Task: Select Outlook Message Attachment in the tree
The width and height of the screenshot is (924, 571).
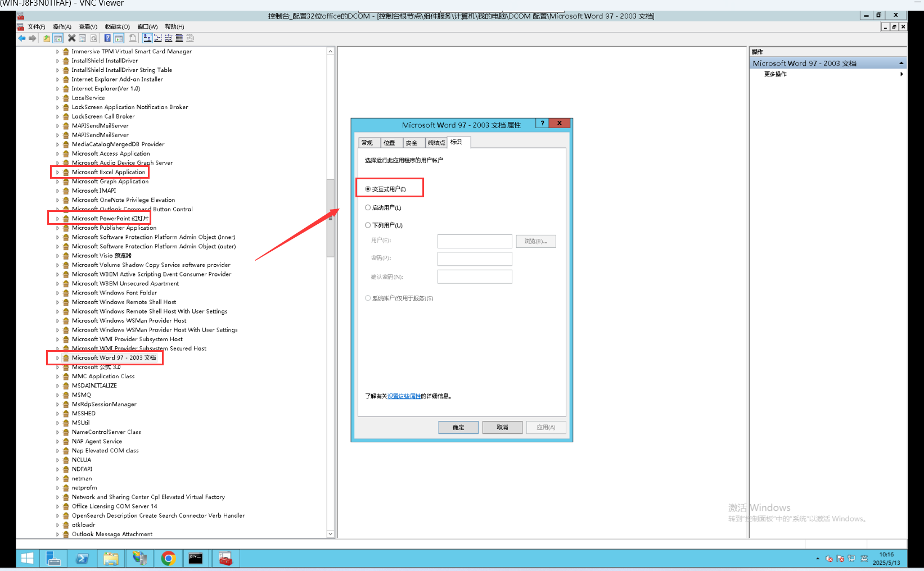Action: (x=112, y=534)
